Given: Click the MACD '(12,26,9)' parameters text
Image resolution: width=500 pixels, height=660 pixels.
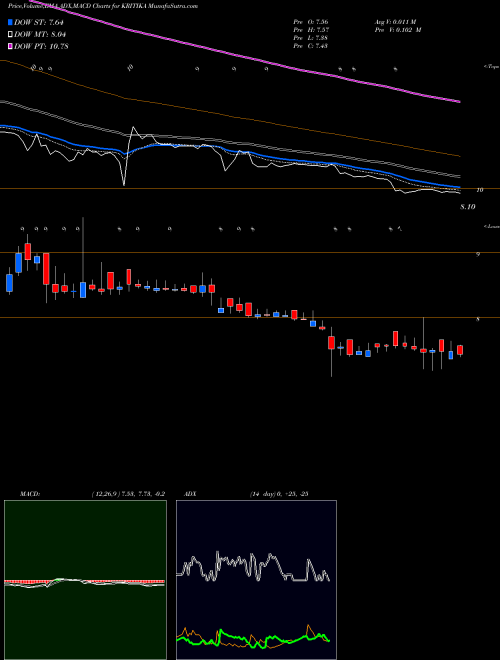Looking at the screenshot, I should (105, 494).
